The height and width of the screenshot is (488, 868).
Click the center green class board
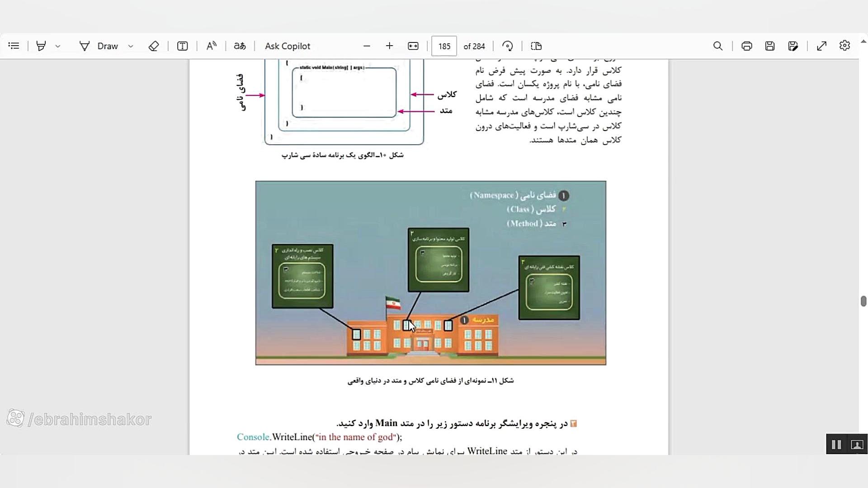438,260
